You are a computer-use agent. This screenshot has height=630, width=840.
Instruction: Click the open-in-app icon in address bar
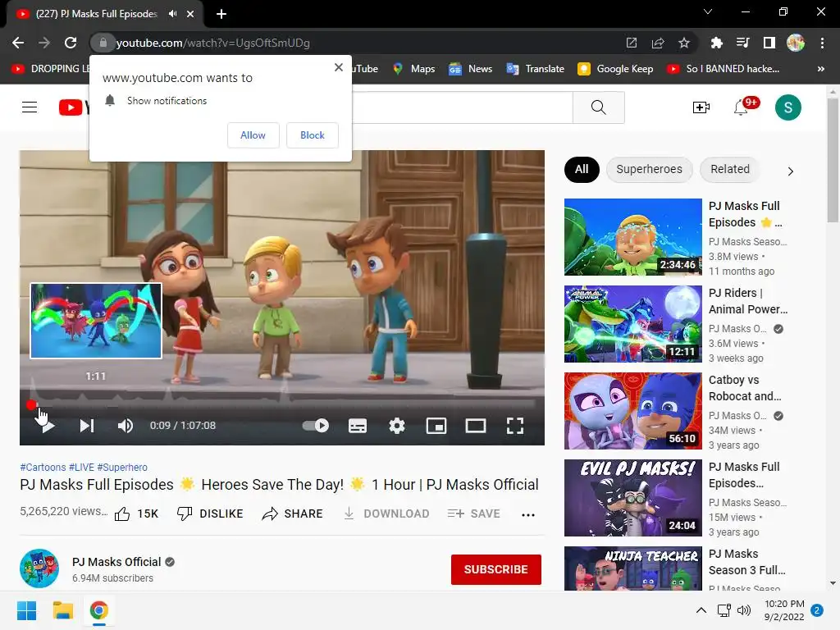click(632, 43)
